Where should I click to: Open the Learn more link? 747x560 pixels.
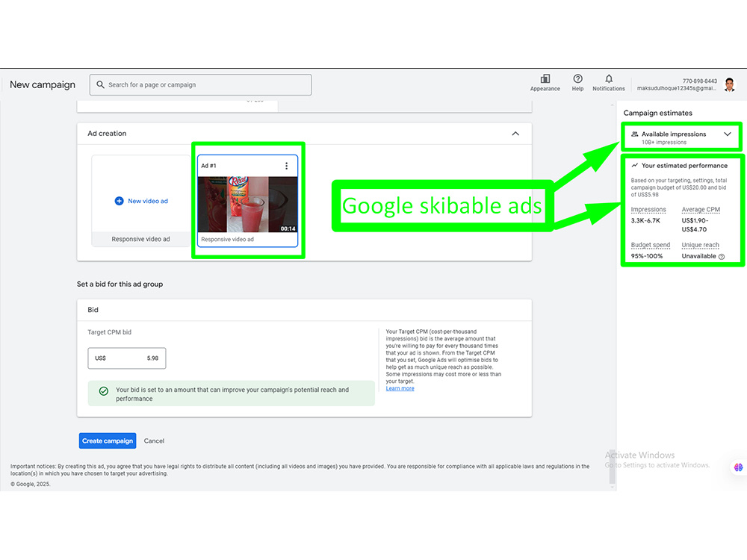point(400,388)
